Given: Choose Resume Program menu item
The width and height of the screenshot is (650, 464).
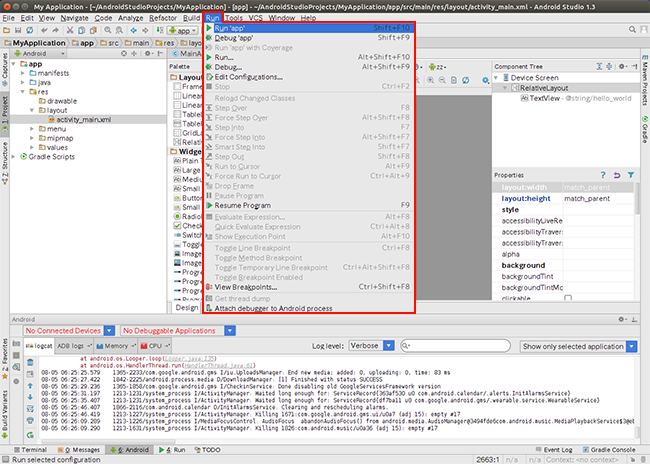Looking at the screenshot, I should click(309, 205).
